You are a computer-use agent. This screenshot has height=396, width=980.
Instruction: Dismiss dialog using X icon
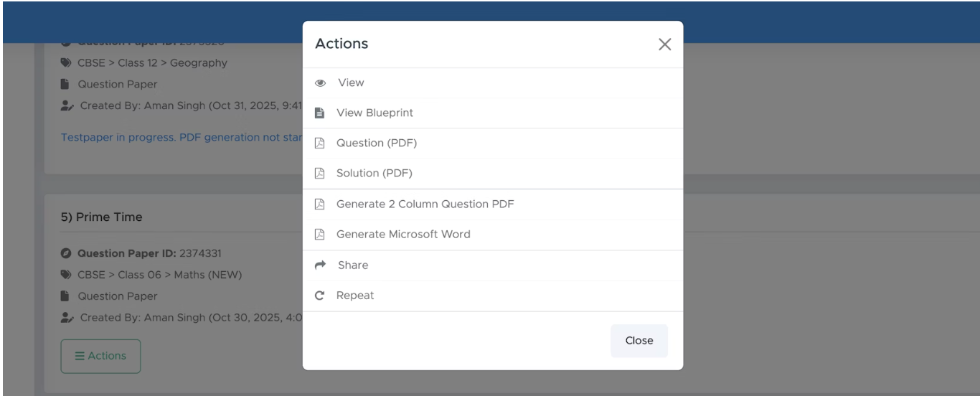pyautogui.click(x=664, y=44)
